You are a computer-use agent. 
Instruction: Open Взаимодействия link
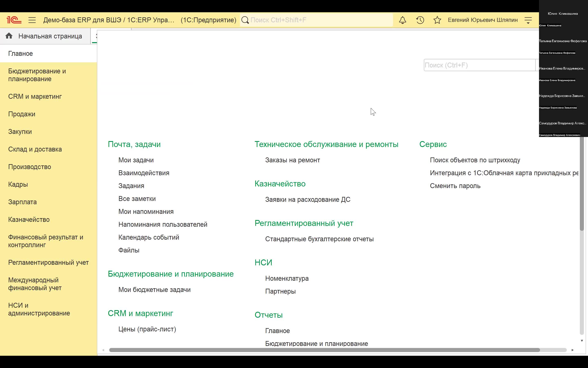click(144, 173)
